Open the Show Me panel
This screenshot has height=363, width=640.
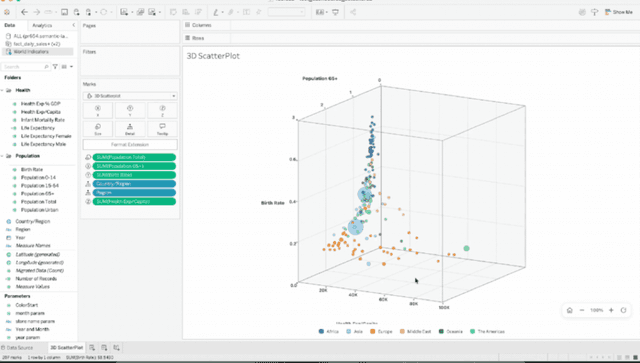click(x=619, y=12)
